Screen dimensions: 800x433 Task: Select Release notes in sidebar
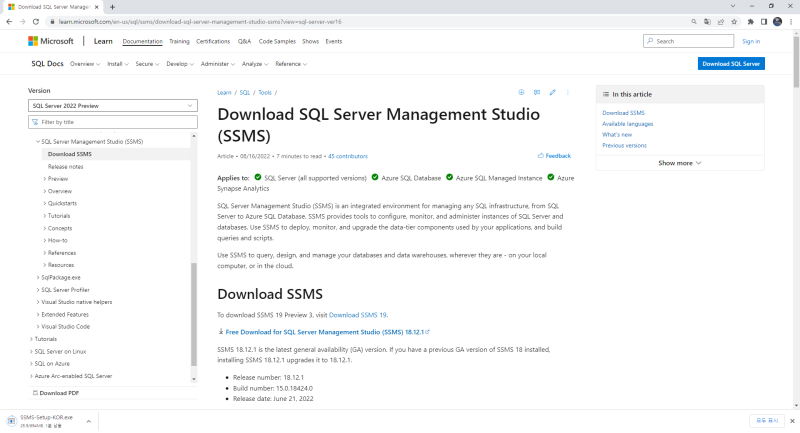click(65, 167)
